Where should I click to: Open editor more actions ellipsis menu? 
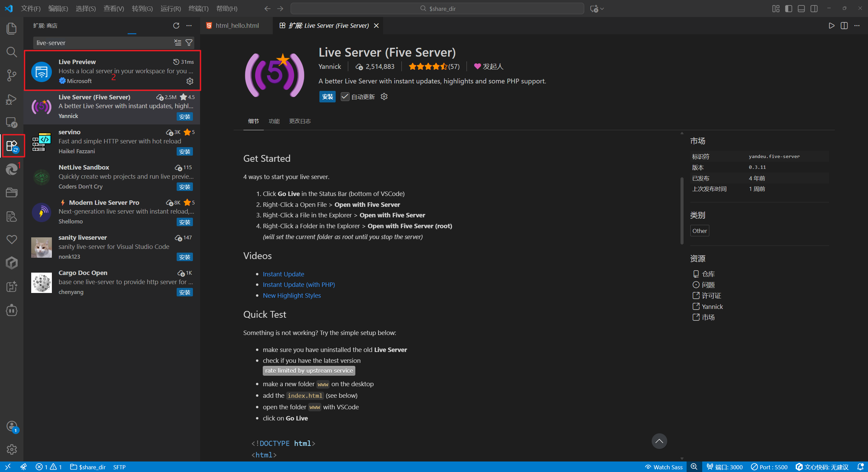pos(857,26)
